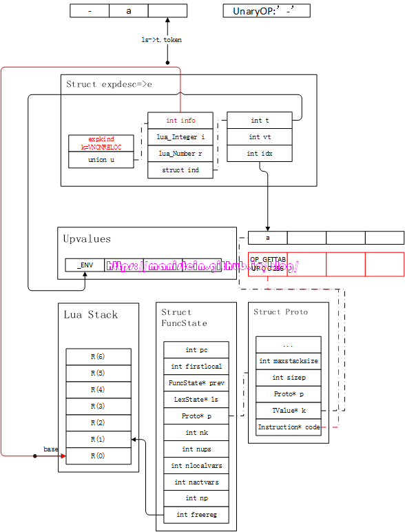Click the 'int nups' field
This screenshot has height=532, width=405.
click(x=196, y=449)
